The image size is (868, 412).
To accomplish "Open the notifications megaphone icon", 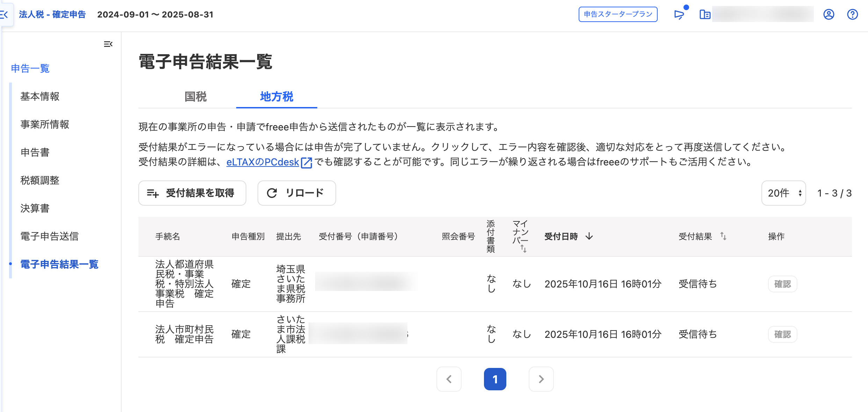I will pos(679,14).
